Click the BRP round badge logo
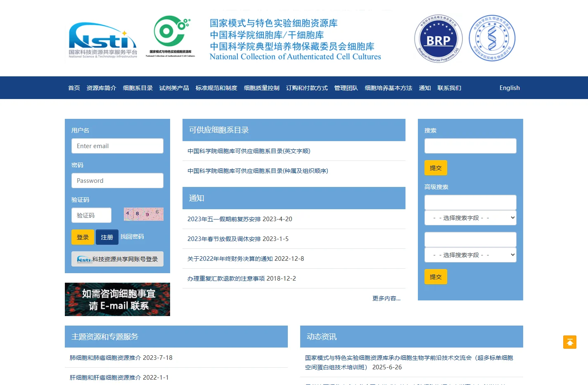 (438, 39)
